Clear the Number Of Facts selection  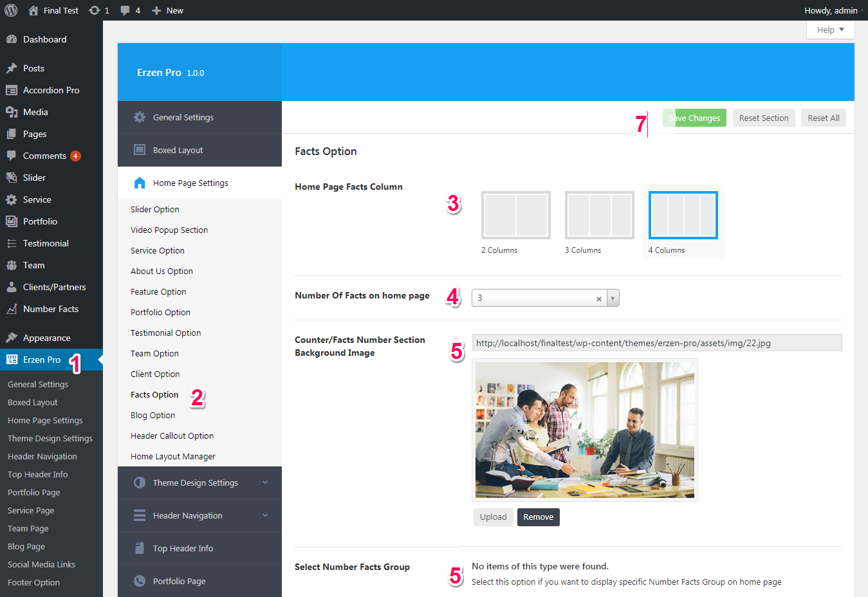(599, 298)
